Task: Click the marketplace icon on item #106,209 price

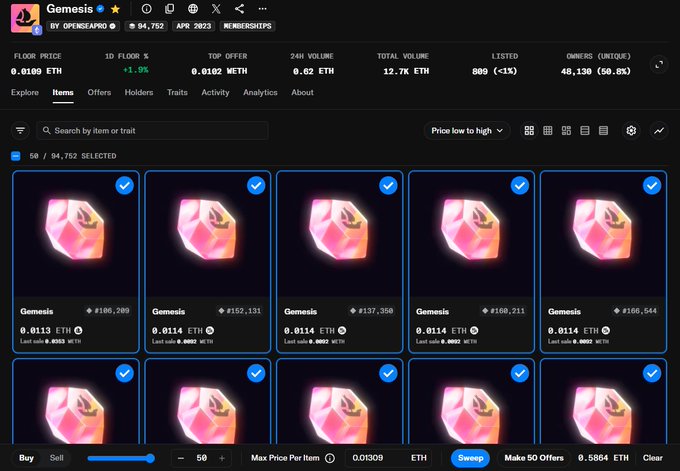Action: [x=78, y=330]
